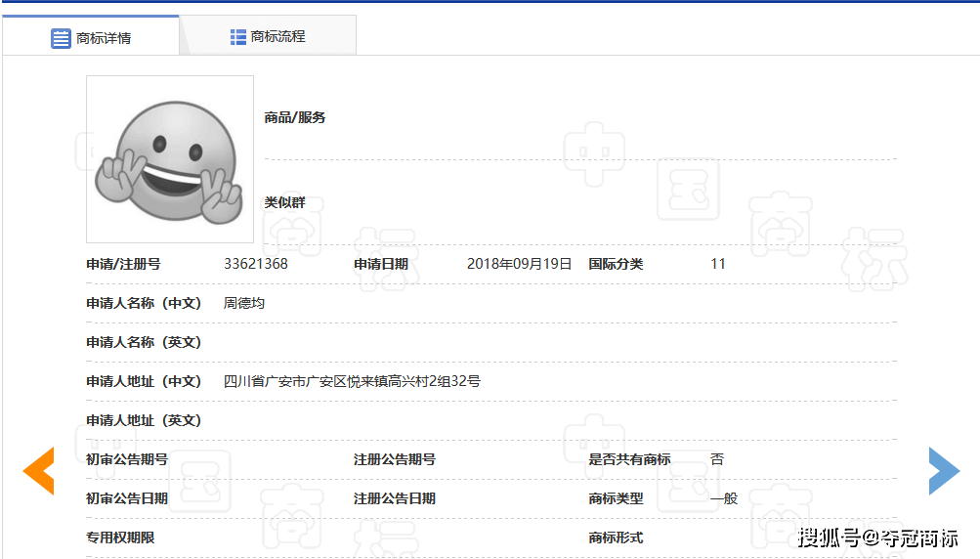
Task: Select the registration number 33621368
Action: pos(256,264)
